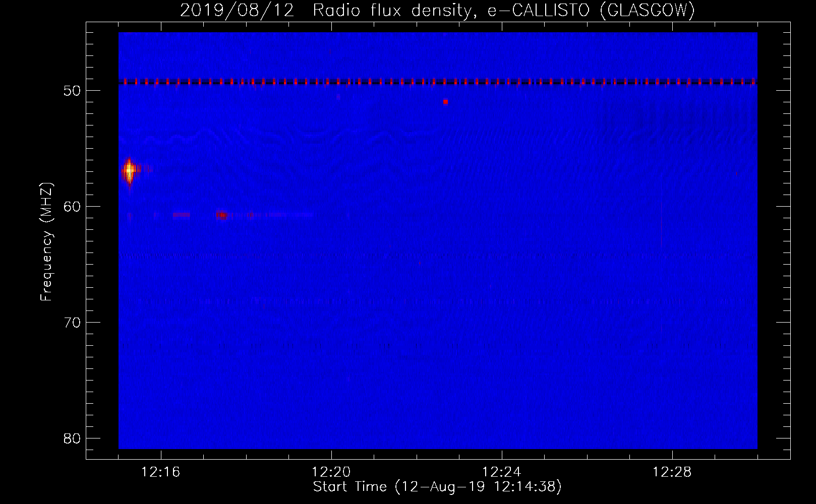Viewport: 816px width, 504px height.
Task: Click the 12:24 time tick label
Action: (502, 472)
